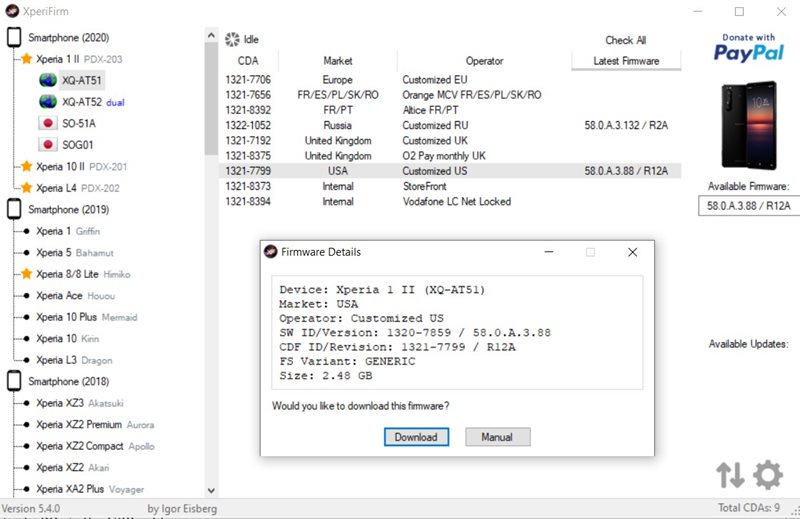Click Total CDAs: 9 in status bar
Screen dimensions: 800x519
(748, 508)
